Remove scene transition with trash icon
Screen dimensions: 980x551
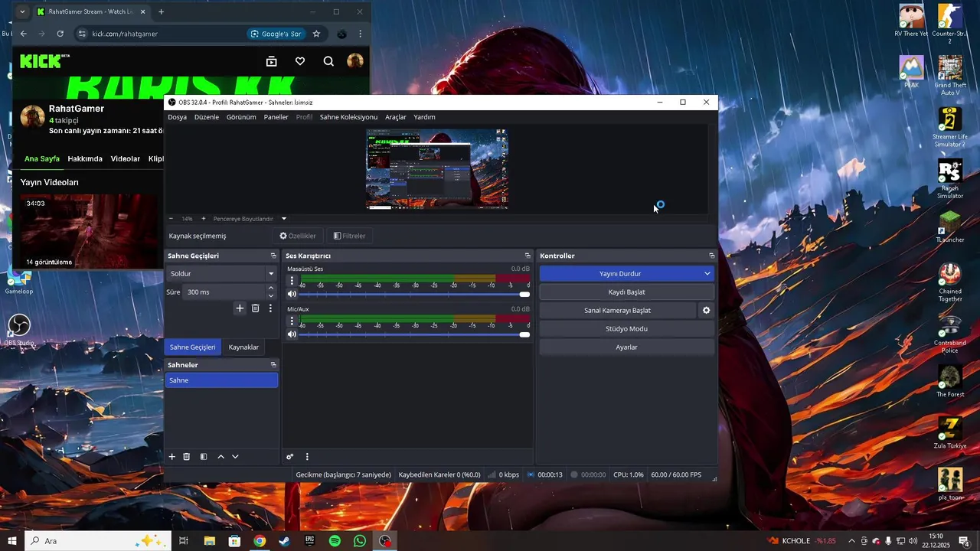pos(256,308)
